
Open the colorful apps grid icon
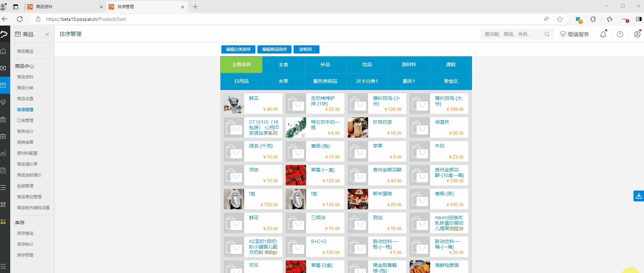coord(3,222)
